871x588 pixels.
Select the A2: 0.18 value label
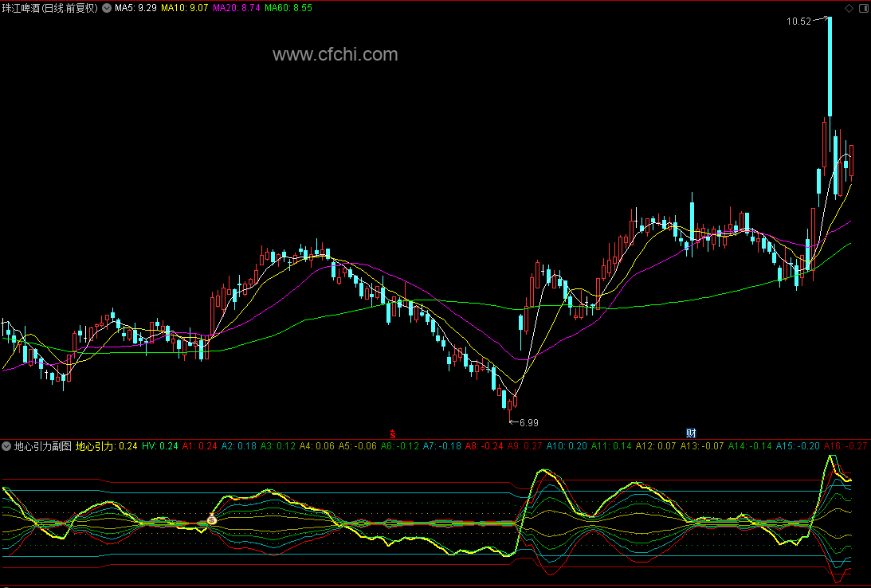pyautogui.click(x=239, y=446)
